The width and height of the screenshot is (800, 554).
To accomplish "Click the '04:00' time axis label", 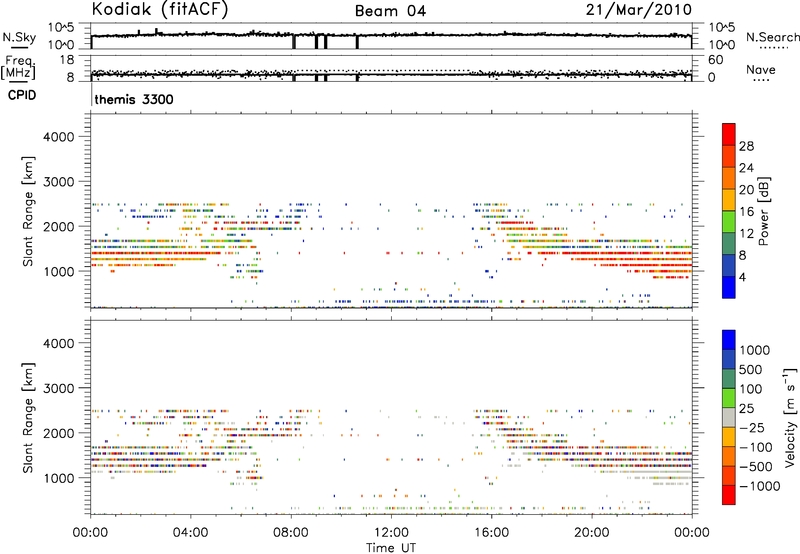I will click(190, 533).
